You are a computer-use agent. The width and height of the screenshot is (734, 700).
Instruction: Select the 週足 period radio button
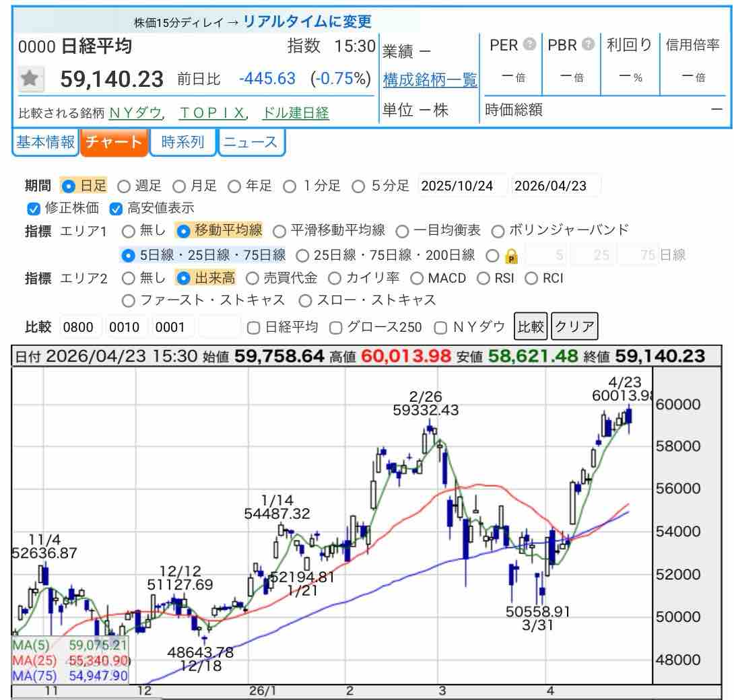click(x=125, y=186)
